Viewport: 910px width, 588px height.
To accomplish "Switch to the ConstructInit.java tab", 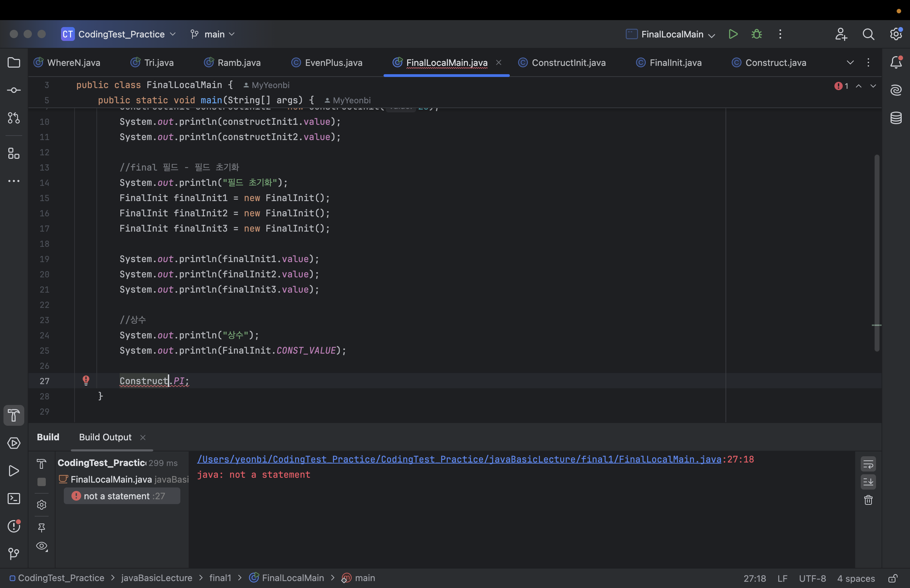I will [568, 63].
